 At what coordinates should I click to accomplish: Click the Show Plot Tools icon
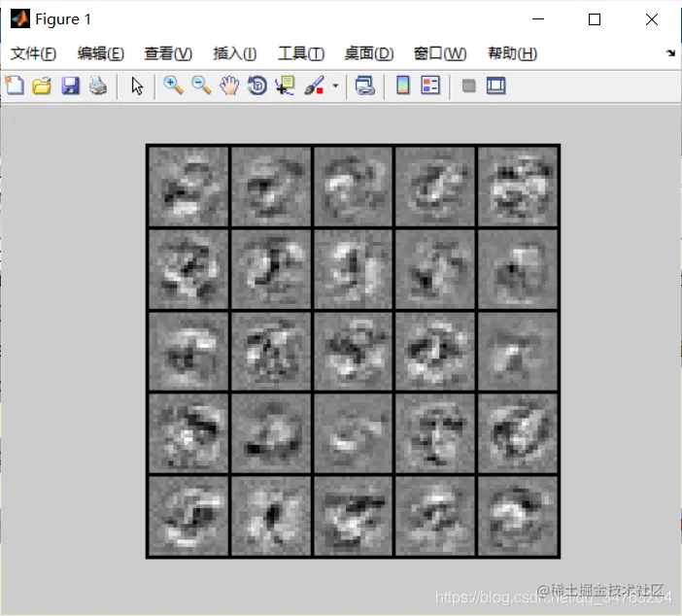(495, 86)
